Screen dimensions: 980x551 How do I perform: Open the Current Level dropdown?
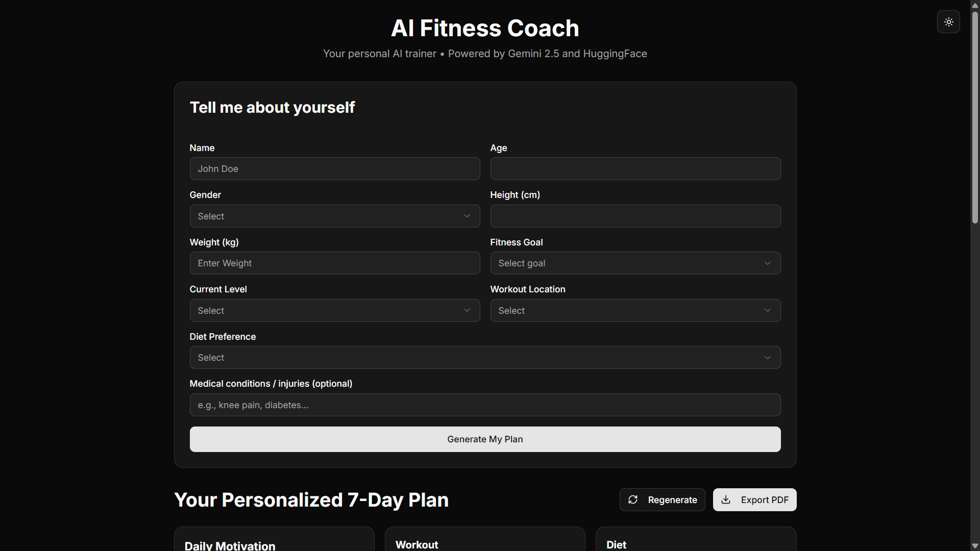334,311
